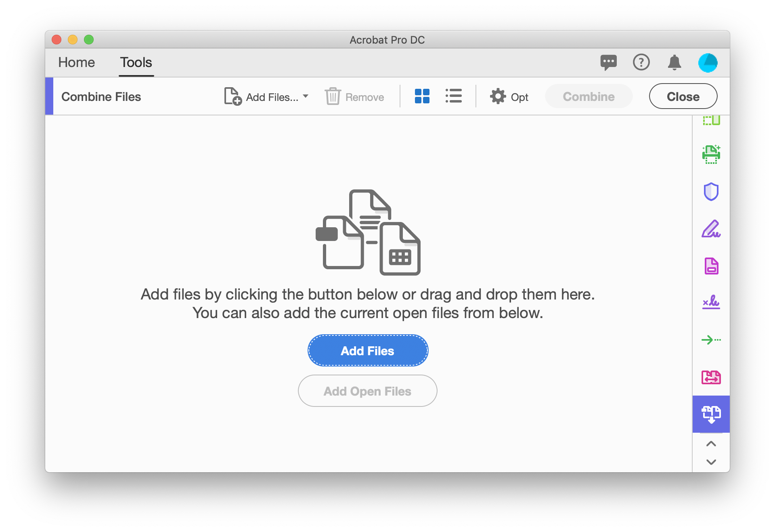The image size is (775, 532).
Task: Open the Home tab
Action: (77, 63)
